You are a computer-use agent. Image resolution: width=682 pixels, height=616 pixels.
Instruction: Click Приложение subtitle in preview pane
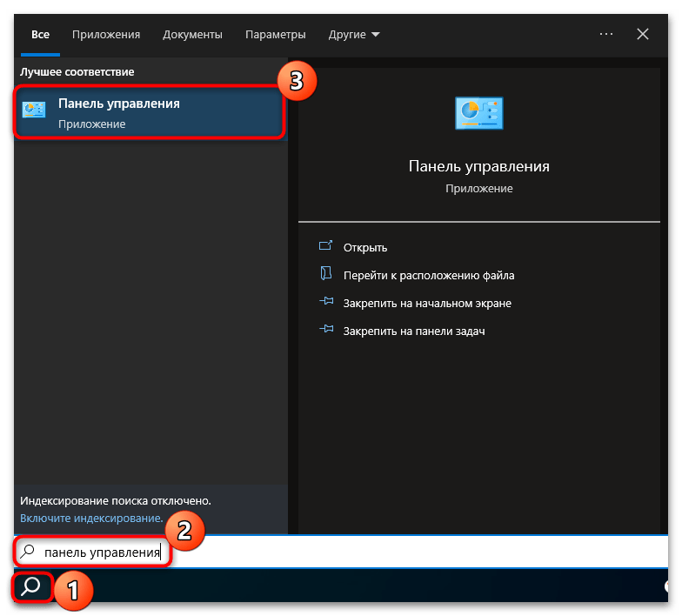pyautogui.click(x=478, y=189)
